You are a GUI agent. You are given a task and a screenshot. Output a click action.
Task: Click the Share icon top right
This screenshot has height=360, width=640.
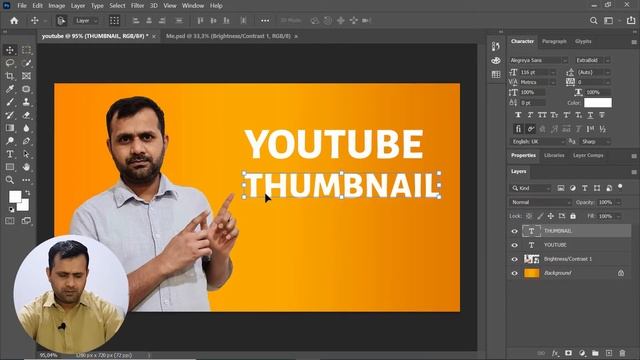[x=631, y=20]
